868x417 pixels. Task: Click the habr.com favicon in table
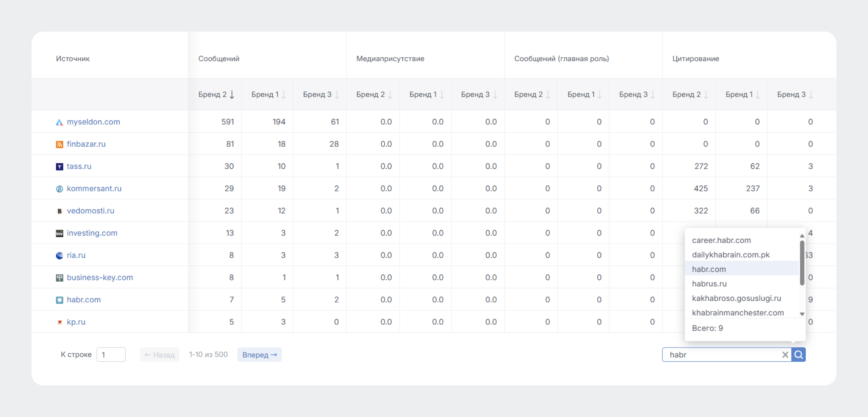tap(60, 300)
